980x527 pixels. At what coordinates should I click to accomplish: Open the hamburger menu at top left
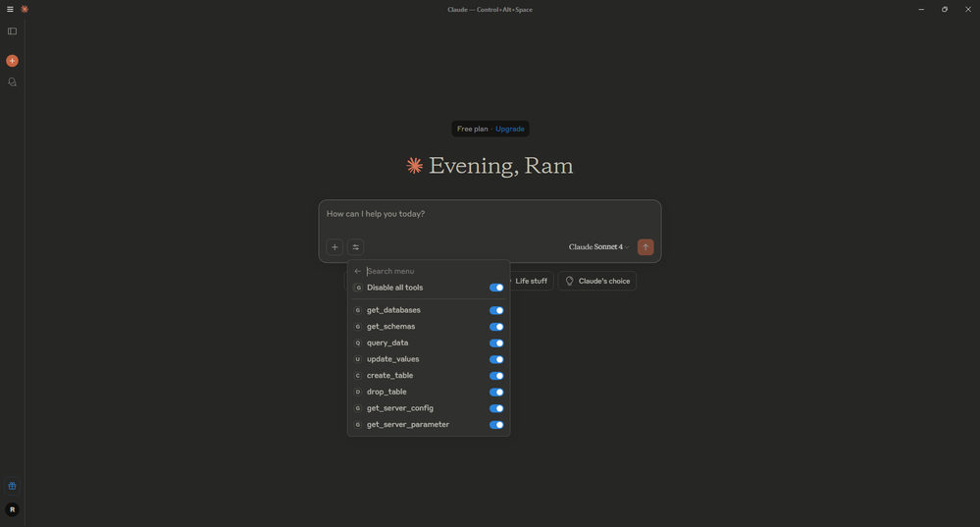(x=10, y=10)
